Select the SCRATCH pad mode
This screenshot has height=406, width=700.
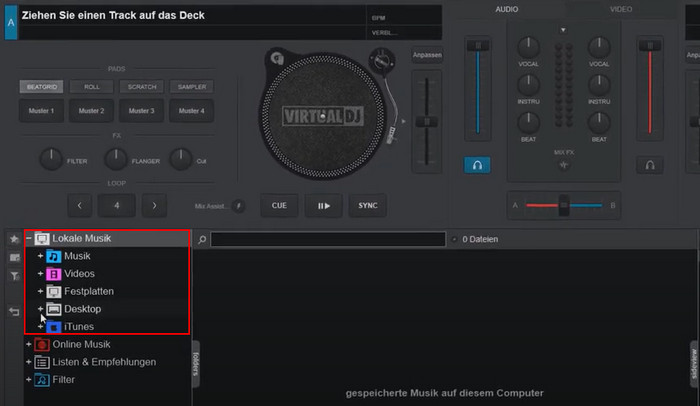[142, 87]
